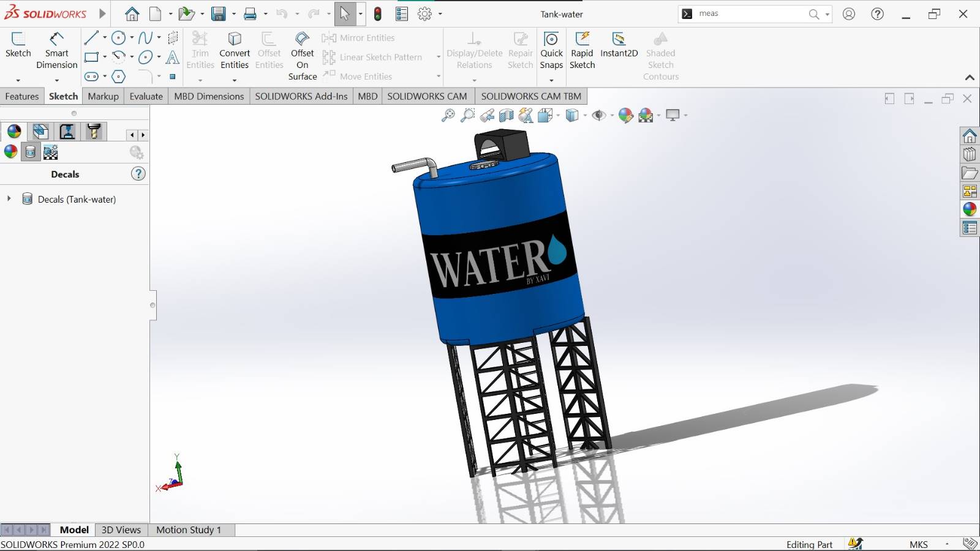980x551 pixels.
Task: View Scene, Lights and Cameras icon
Action: pos(50,152)
